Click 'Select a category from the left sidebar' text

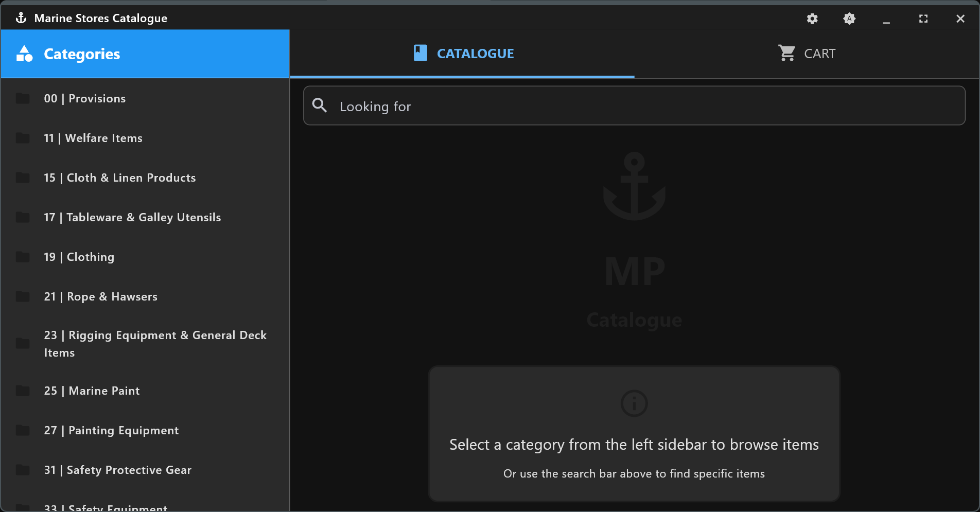[634, 445]
